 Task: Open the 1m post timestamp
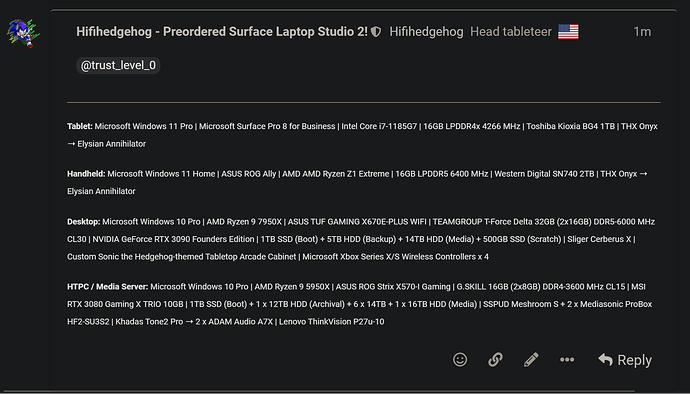click(x=642, y=32)
